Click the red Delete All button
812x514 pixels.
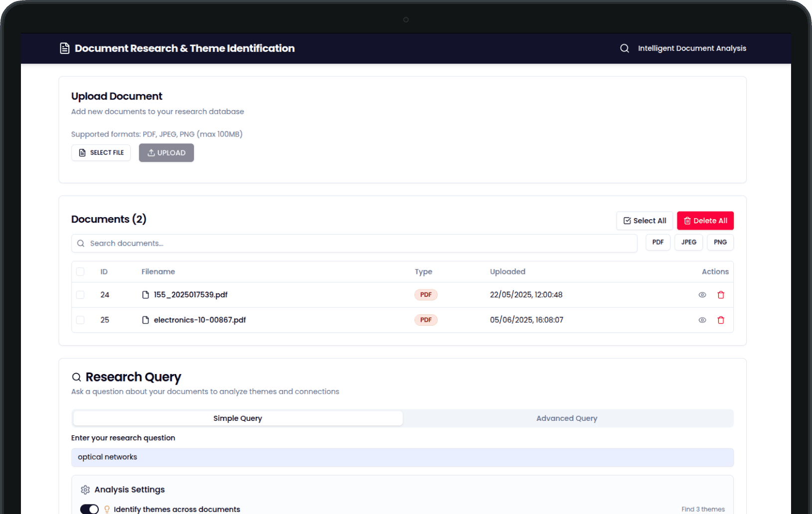[x=705, y=221]
